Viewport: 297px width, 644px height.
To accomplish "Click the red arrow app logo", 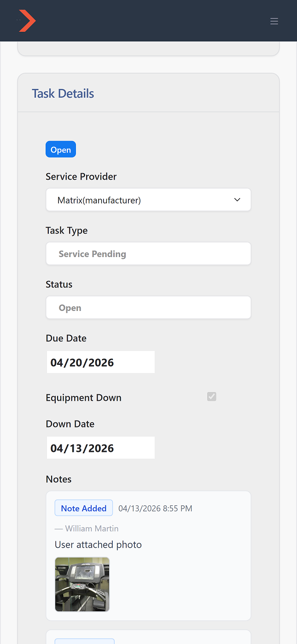I will [x=27, y=20].
